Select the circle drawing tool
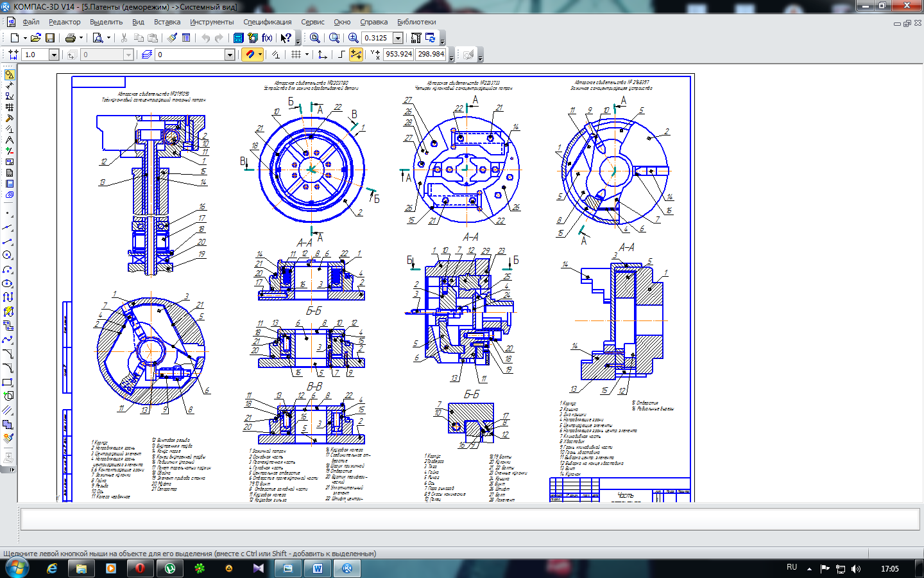924x578 pixels. pyautogui.click(x=8, y=256)
